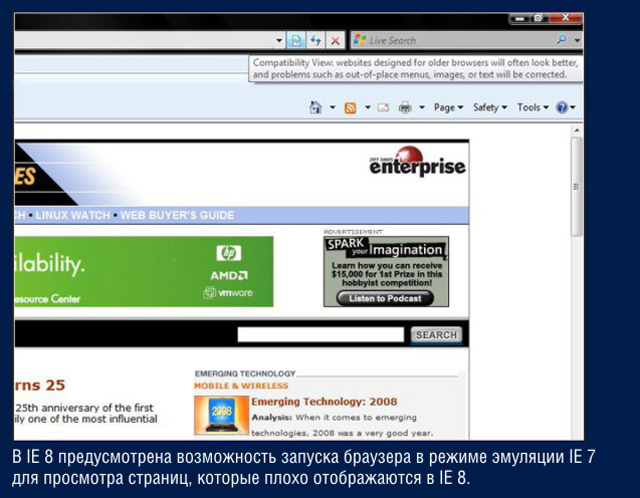The image size is (640, 498).
Task: Click the blue Help question mark icon
Action: tap(562, 107)
